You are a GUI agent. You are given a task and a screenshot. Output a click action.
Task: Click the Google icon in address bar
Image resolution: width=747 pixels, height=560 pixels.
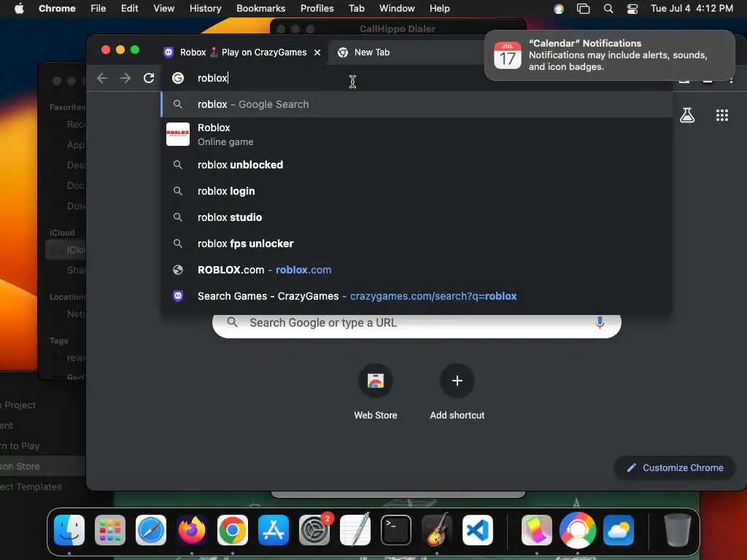(178, 78)
